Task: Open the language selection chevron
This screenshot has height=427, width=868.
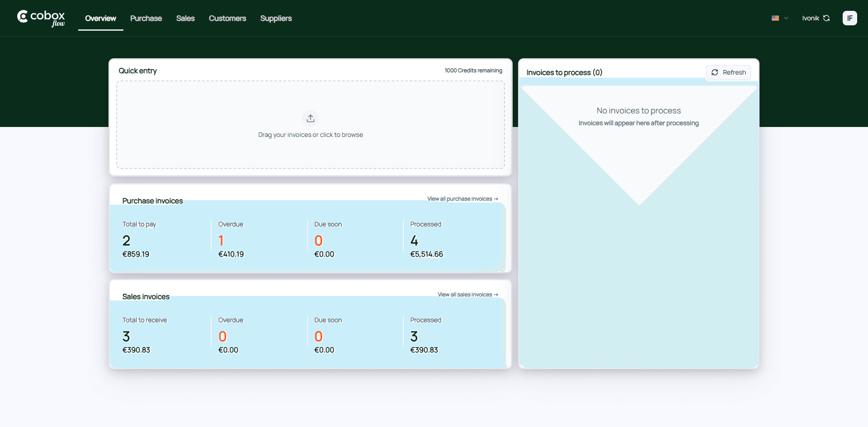Action: pos(785,18)
